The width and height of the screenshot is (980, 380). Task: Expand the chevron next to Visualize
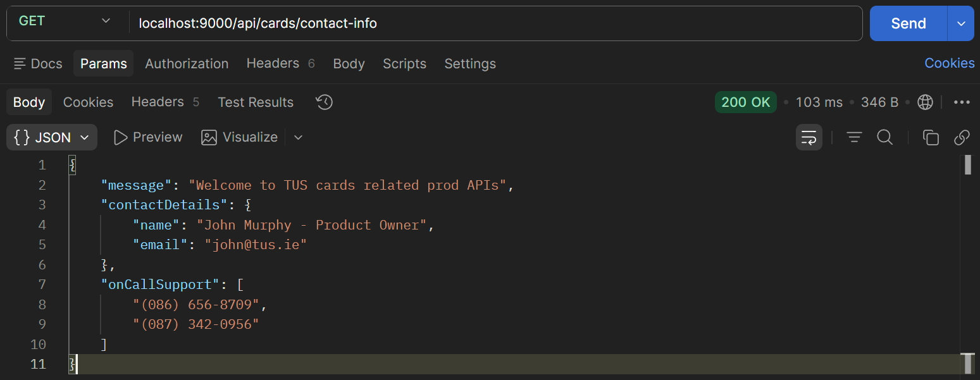[299, 137]
